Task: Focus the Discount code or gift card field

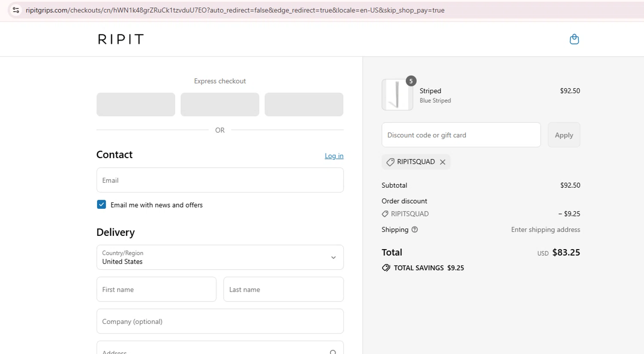Action: (461, 135)
